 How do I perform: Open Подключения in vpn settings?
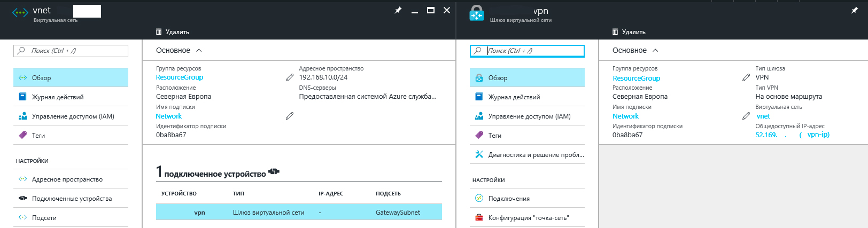[509, 199]
